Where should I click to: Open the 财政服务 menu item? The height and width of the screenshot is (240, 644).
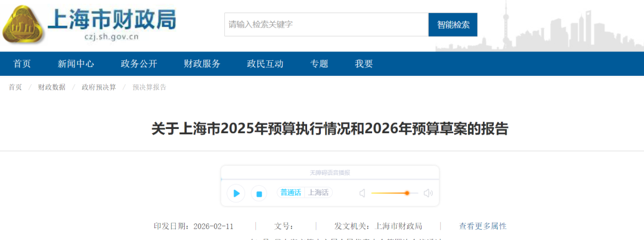point(202,64)
